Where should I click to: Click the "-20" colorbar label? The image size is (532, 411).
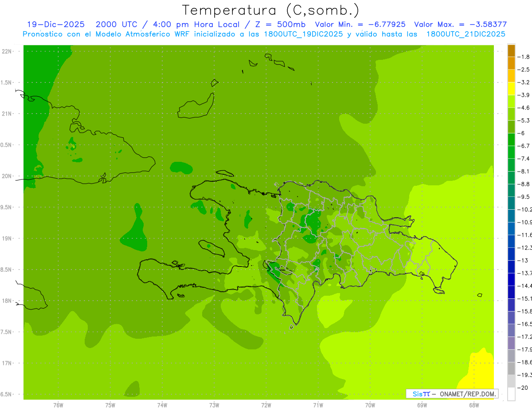[x=523, y=388]
